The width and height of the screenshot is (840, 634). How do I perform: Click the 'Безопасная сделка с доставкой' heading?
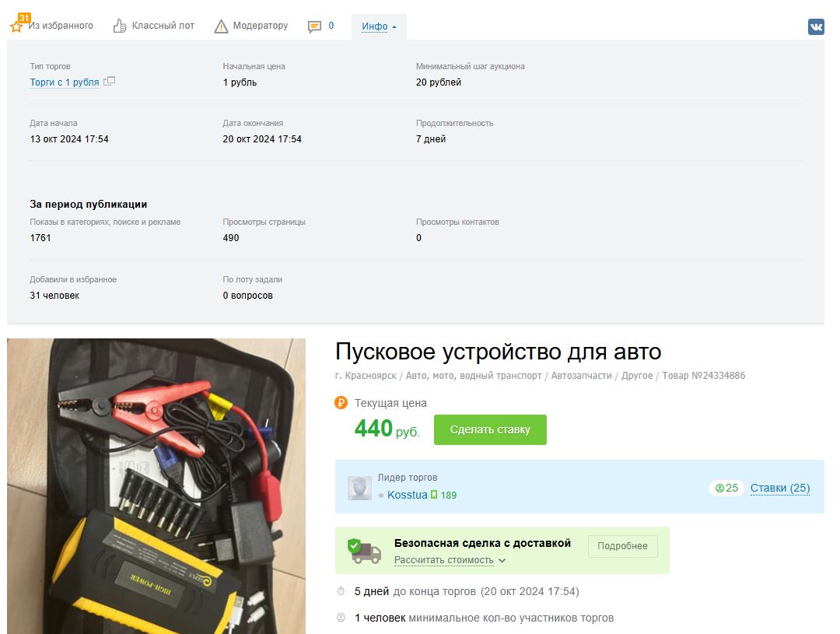pyautogui.click(x=482, y=543)
